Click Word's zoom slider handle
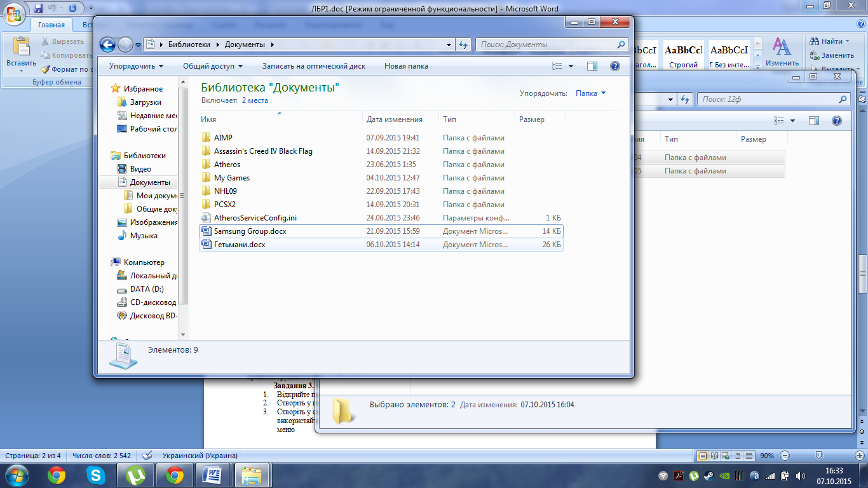The image size is (868, 488). tap(819, 456)
